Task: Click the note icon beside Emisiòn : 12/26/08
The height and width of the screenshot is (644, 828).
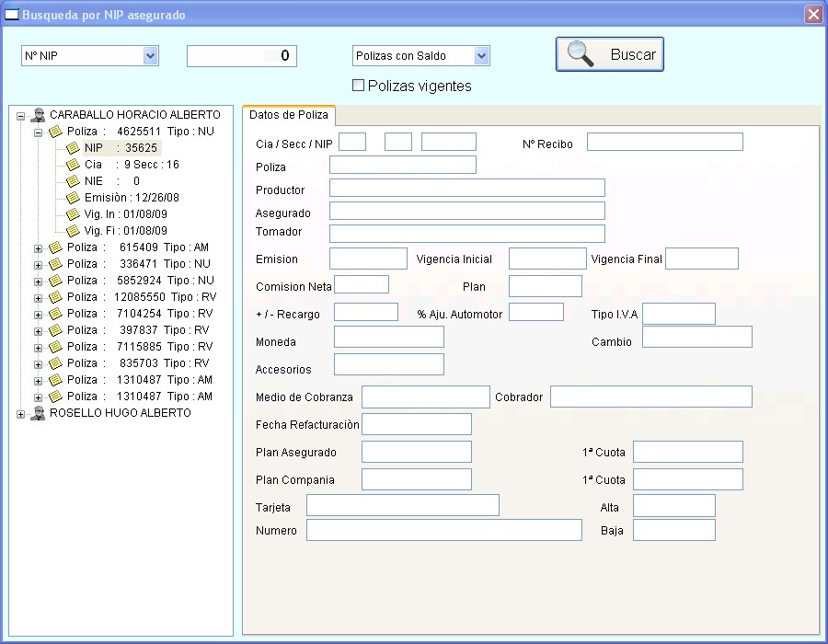Action: [73, 198]
